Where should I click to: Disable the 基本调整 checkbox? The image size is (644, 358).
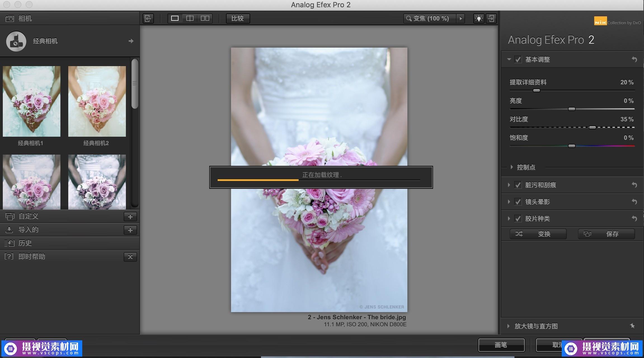tap(518, 59)
